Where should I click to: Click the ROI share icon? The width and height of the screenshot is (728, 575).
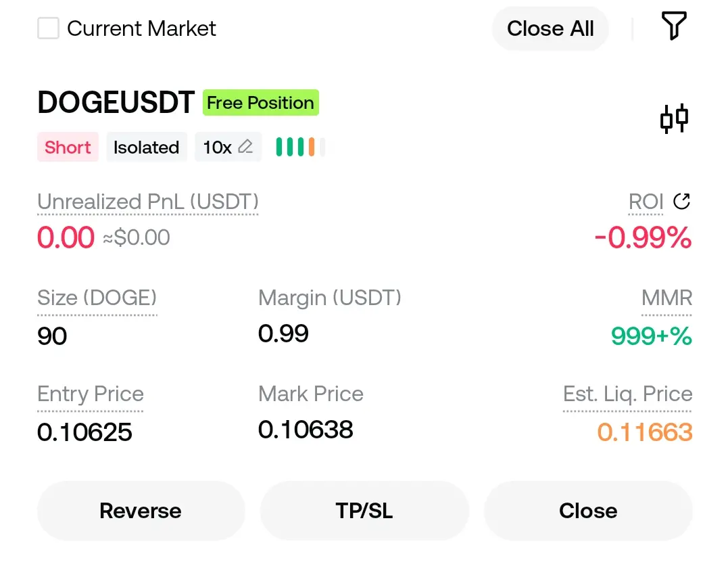682,201
